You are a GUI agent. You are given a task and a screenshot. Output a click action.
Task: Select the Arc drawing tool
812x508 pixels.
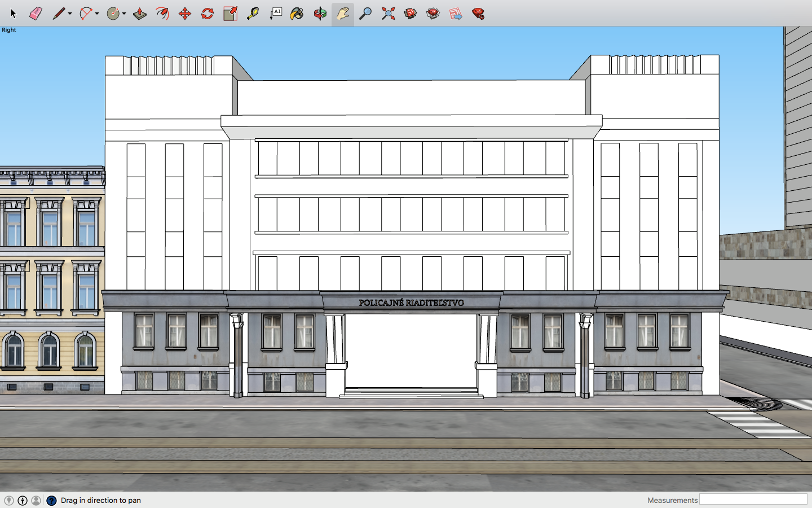[86, 14]
